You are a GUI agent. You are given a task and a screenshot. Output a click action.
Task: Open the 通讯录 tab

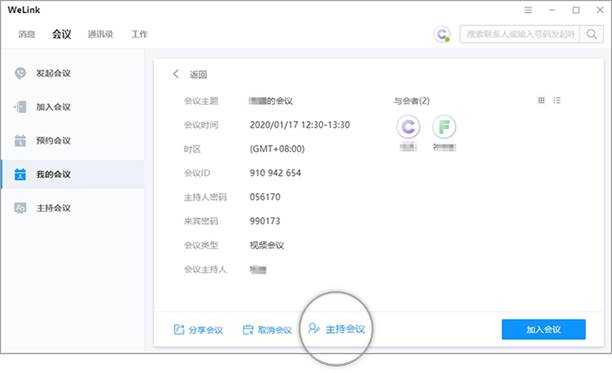100,34
